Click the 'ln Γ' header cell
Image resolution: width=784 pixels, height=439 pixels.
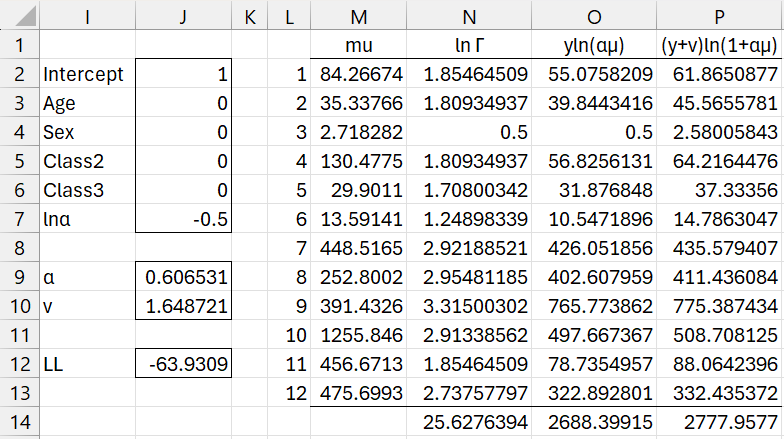463,45
